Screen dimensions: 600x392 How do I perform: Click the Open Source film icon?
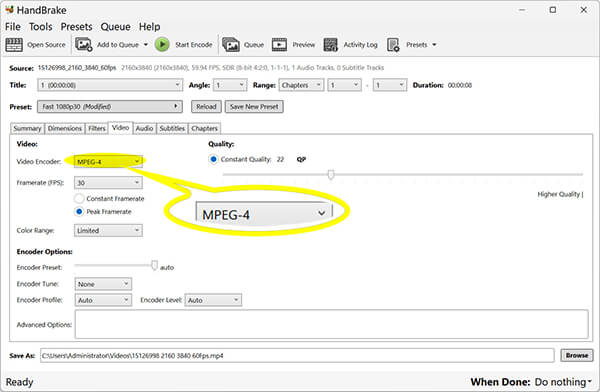pyautogui.click(x=14, y=45)
